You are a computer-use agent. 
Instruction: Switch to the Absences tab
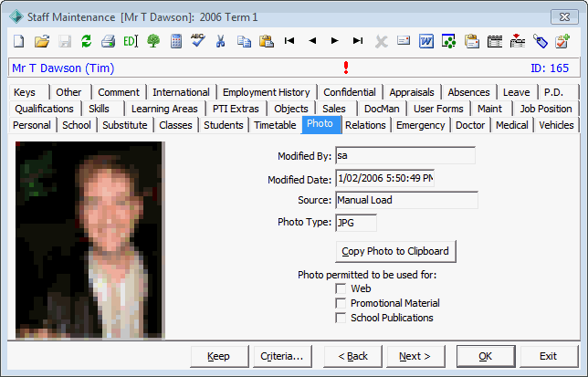coord(468,92)
